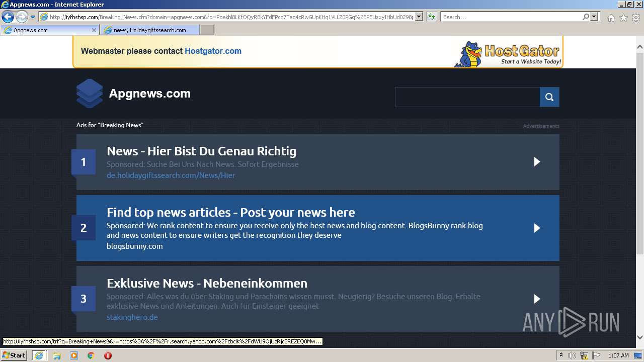This screenshot has height=362, width=644.
Task: Expand the address bar autocomplete dropdown
Action: pyautogui.click(x=419, y=17)
